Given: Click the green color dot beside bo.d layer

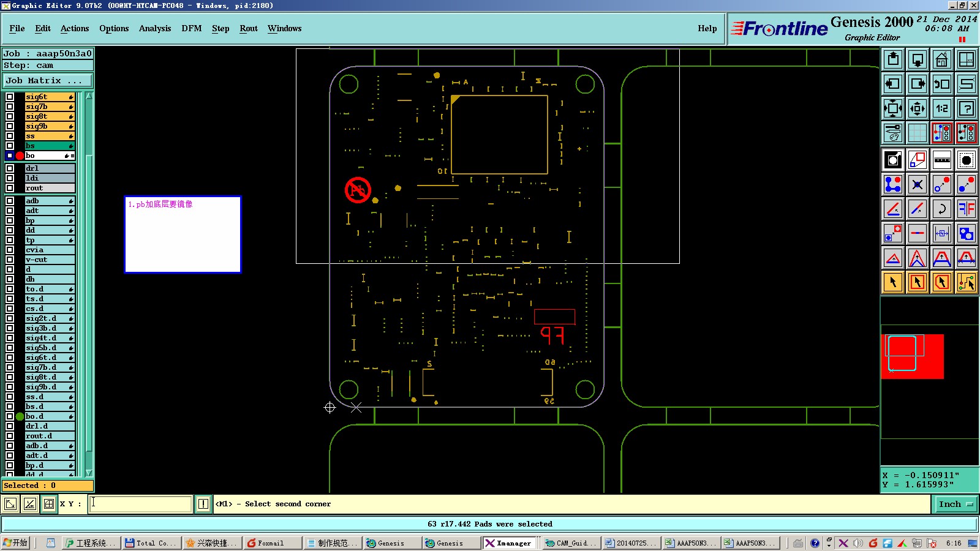Looking at the screenshot, I should point(20,416).
